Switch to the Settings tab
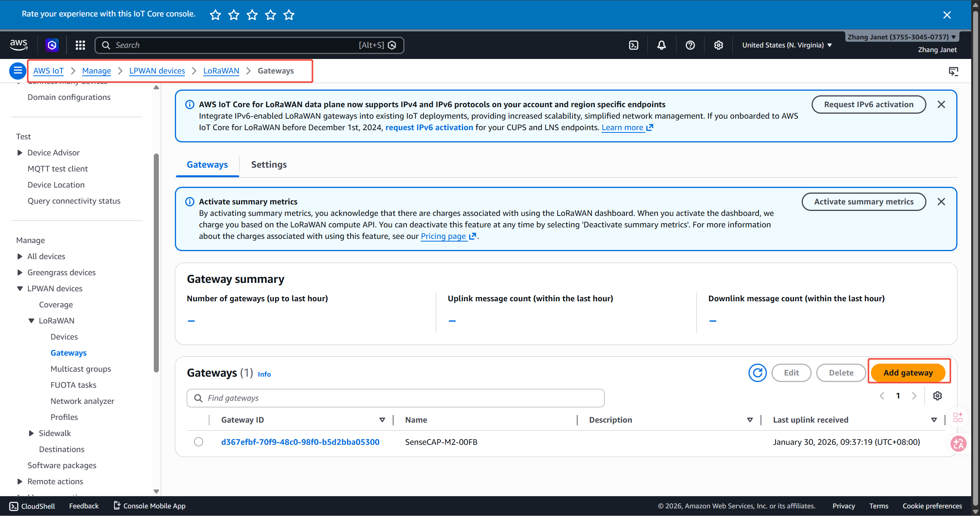The width and height of the screenshot is (980, 516). tap(269, 165)
